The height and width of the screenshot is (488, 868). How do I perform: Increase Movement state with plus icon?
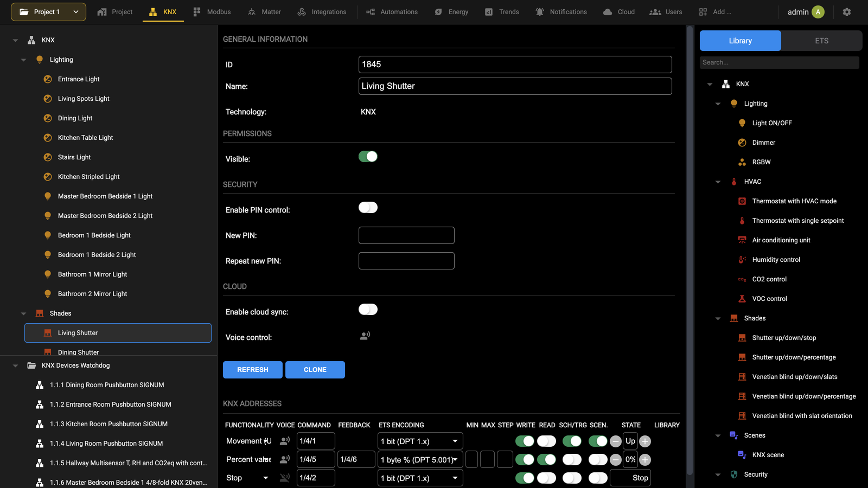click(x=645, y=441)
